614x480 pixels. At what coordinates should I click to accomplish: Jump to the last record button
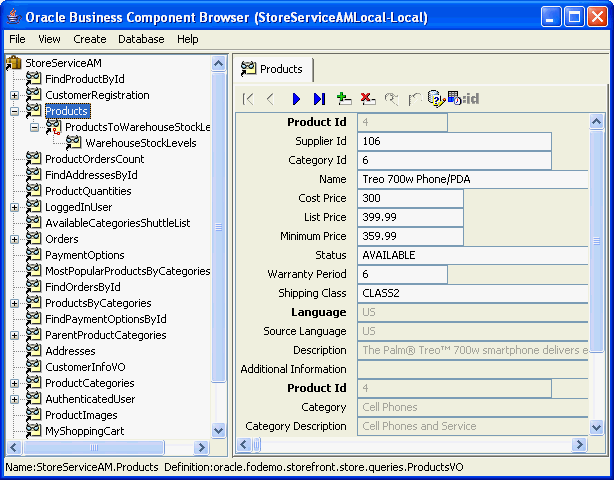tap(319, 99)
